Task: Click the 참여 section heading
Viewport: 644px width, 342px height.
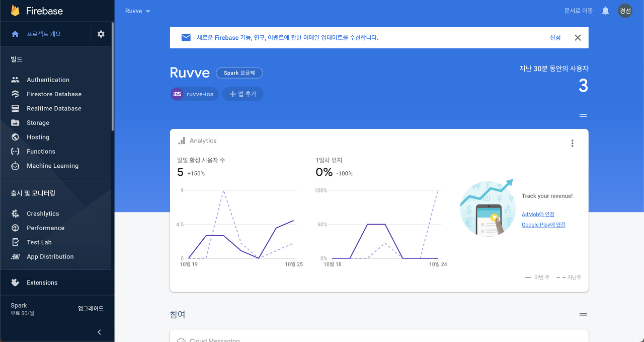Action: coord(178,314)
